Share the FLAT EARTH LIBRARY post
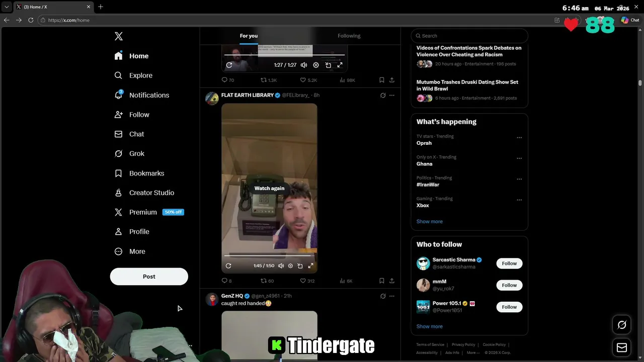This screenshot has height=362, width=644. tap(392, 281)
